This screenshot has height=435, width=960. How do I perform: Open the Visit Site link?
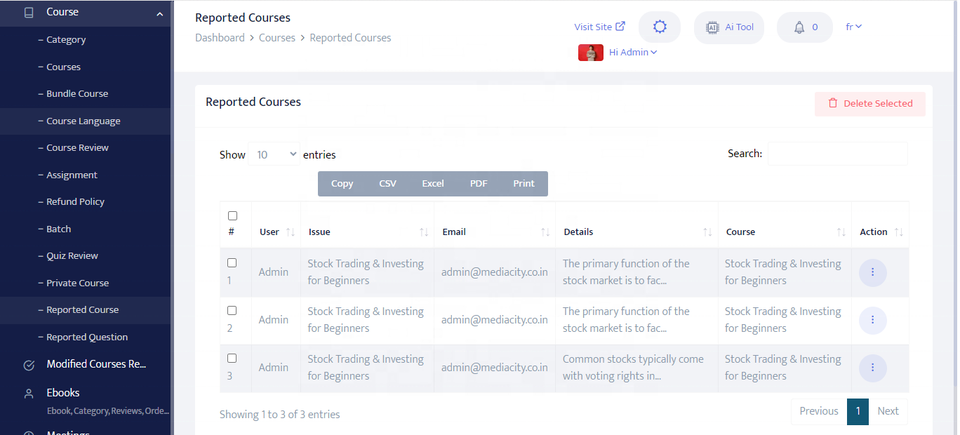click(599, 27)
